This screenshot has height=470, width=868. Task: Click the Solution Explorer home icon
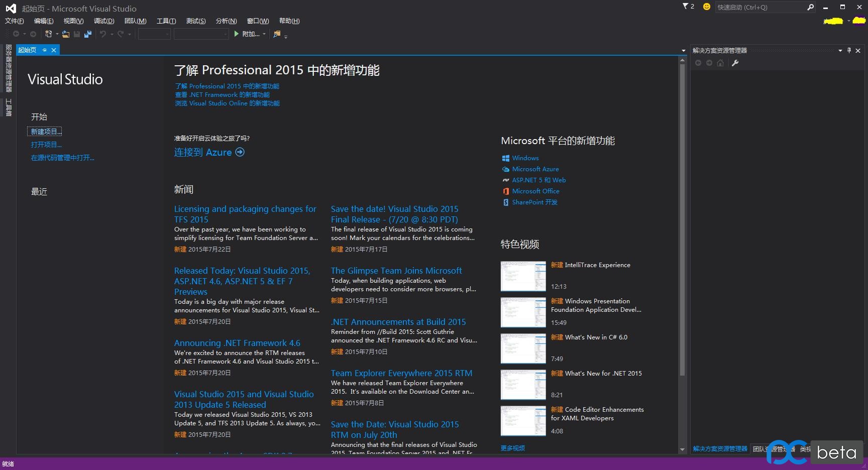[x=720, y=63]
